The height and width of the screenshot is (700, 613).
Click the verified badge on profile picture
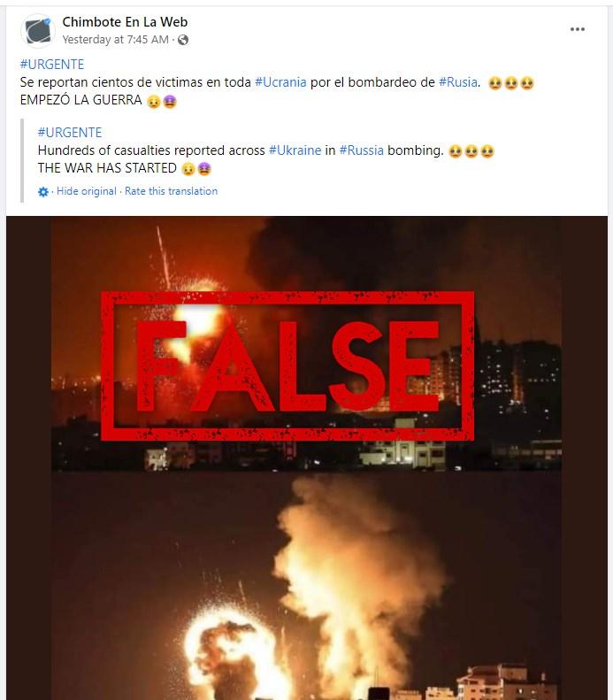[x=48, y=21]
